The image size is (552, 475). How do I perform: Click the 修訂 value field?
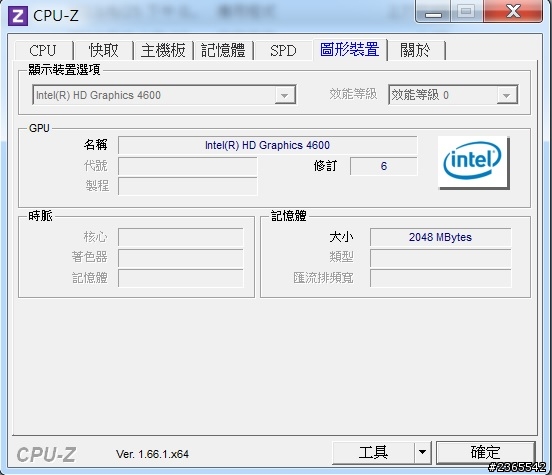pyautogui.click(x=384, y=166)
